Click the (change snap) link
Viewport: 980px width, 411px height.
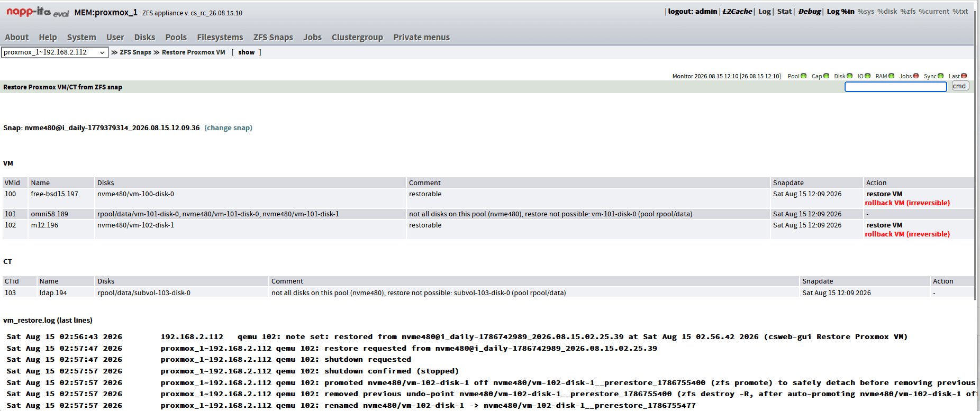point(229,127)
